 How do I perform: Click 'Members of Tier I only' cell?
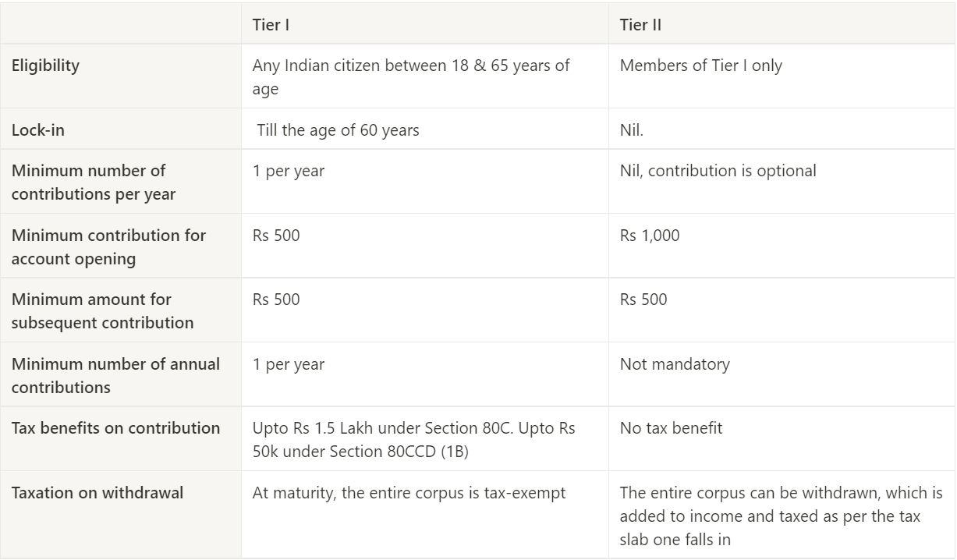click(701, 66)
